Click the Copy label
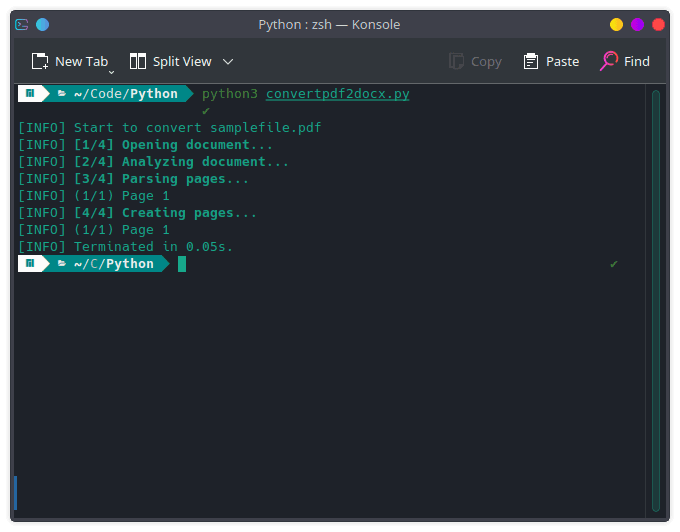 pyautogui.click(x=486, y=62)
